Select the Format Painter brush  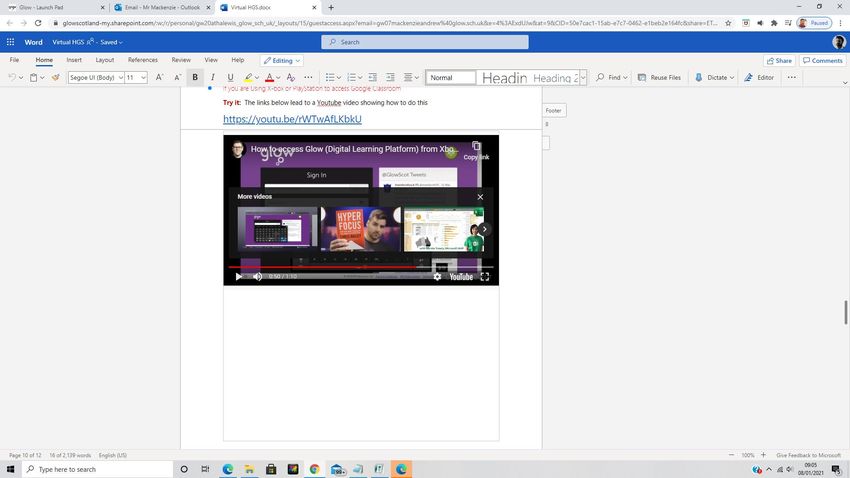(x=55, y=77)
